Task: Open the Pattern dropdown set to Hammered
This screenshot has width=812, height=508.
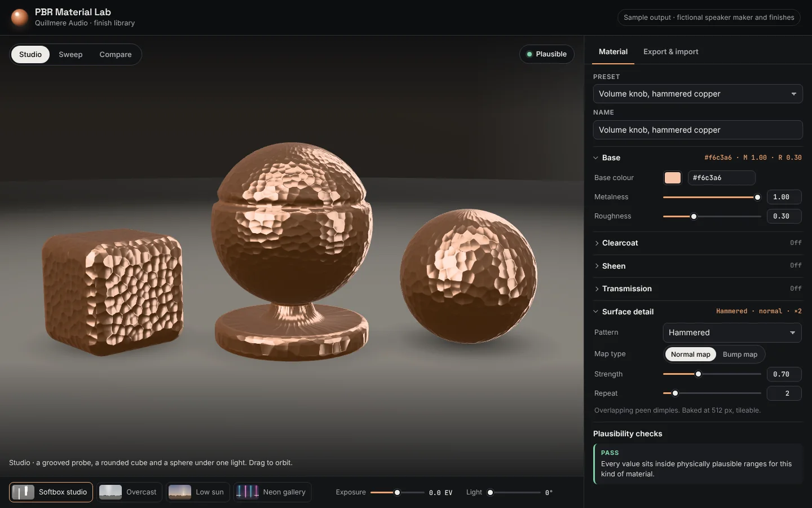Action: (x=732, y=332)
